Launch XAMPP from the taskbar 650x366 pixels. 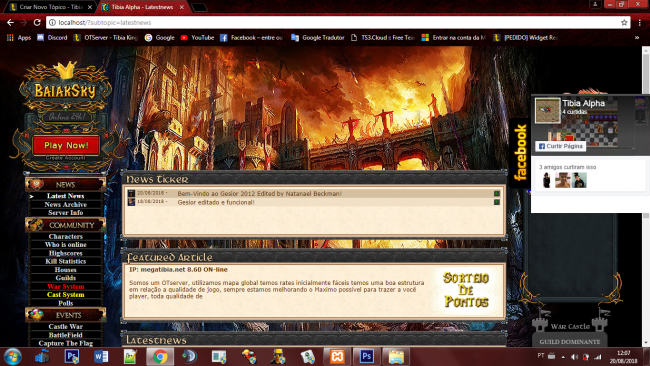337,356
